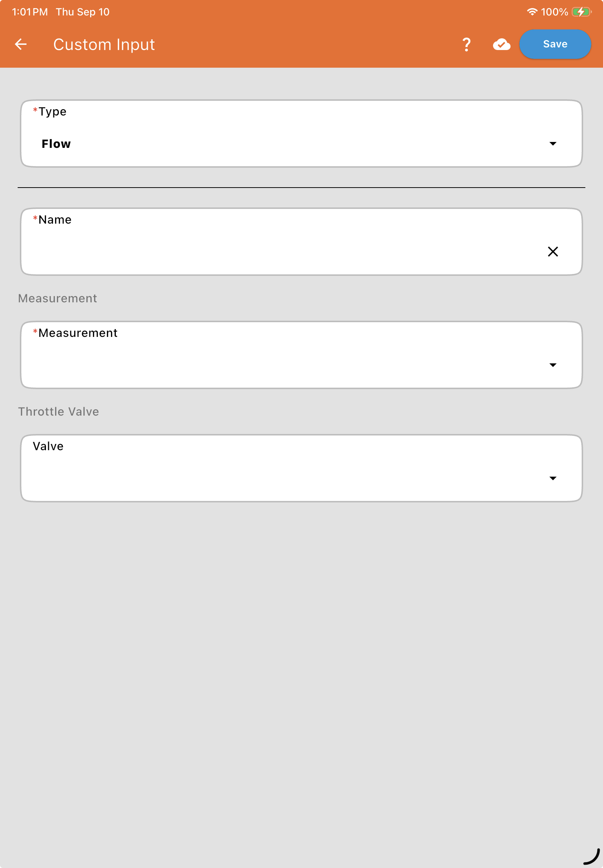Tap the Measurement section header
Viewport: 603px width, 868px height.
57,298
